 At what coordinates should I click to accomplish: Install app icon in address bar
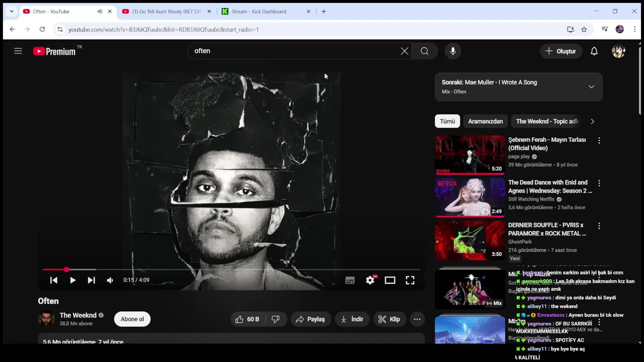pos(571,30)
